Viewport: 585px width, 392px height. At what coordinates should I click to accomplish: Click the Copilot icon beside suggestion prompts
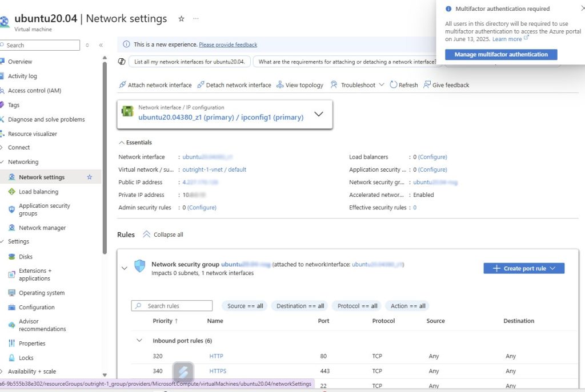[122, 62]
